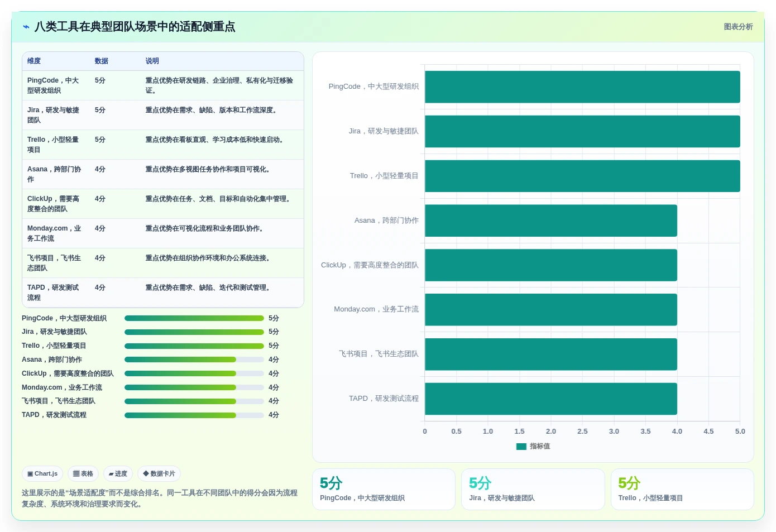Click table cell Monday.com，业务工作流
The image size is (776, 532).
pyautogui.click(x=55, y=233)
